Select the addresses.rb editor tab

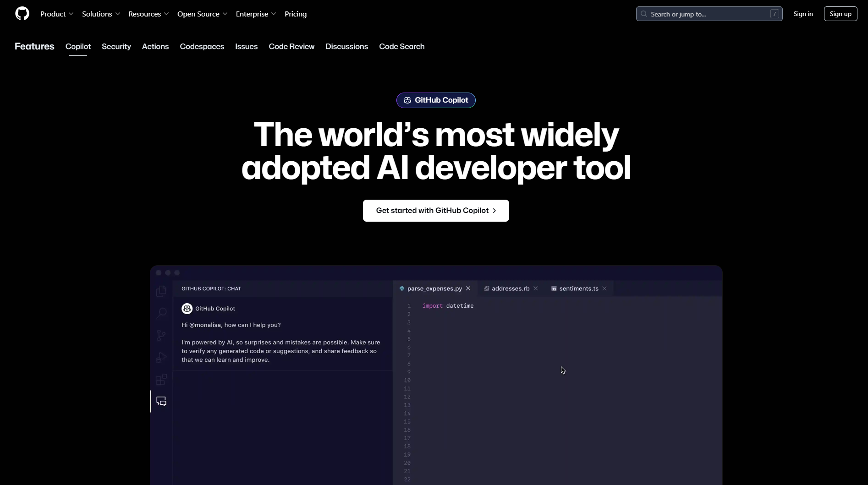511,289
